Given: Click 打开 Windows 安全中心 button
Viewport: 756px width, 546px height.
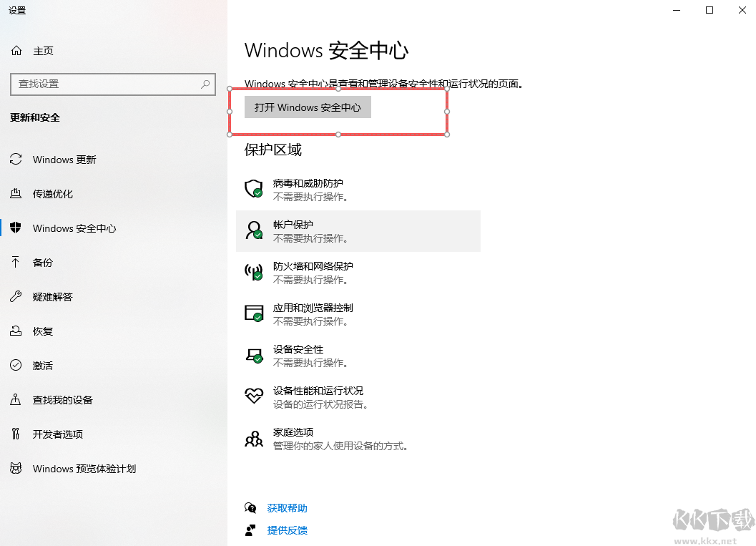Looking at the screenshot, I should (308, 107).
